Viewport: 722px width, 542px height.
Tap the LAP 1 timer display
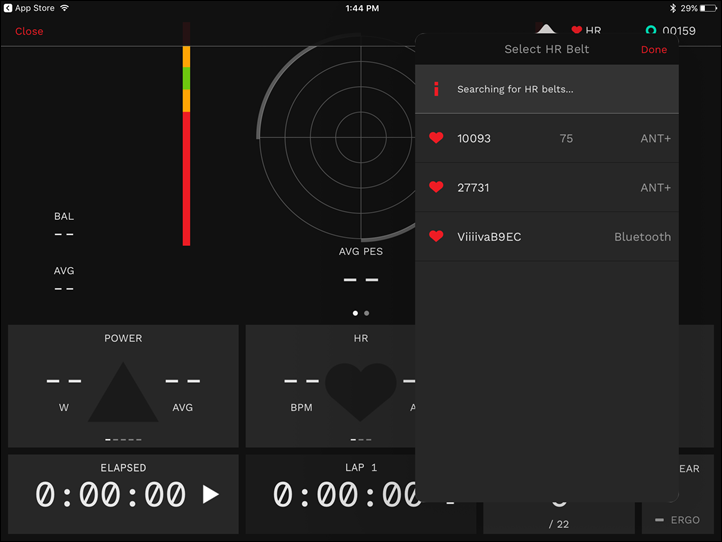[x=347, y=495]
